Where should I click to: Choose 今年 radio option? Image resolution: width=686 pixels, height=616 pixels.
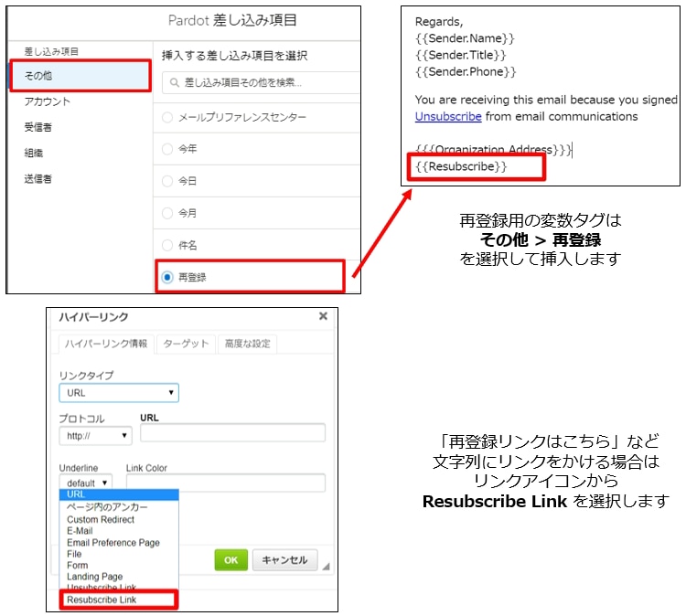pyautogui.click(x=167, y=149)
